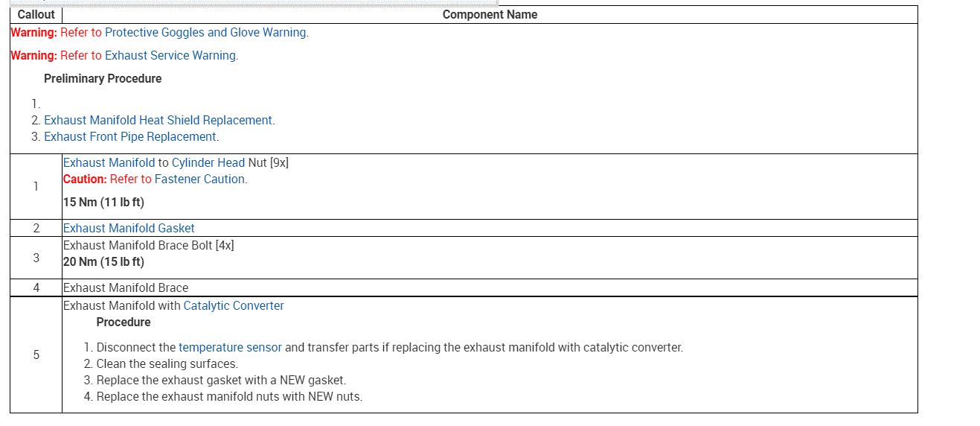980x426 pixels.
Task: Open the Protective Goggles and Glove Warning link
Action: [205, 33]
